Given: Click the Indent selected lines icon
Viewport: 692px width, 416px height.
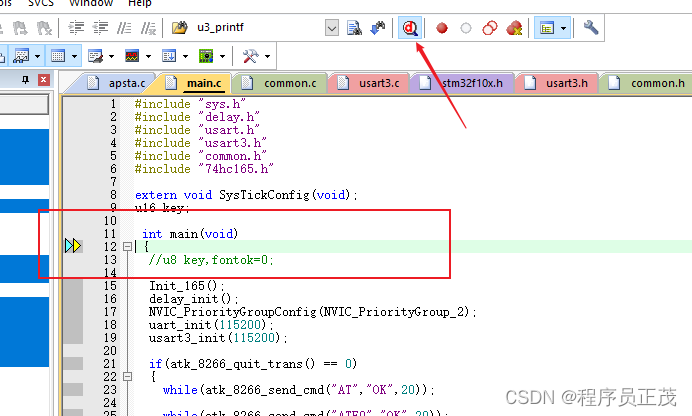Looking at the screenshot, I should click(76, 28).
